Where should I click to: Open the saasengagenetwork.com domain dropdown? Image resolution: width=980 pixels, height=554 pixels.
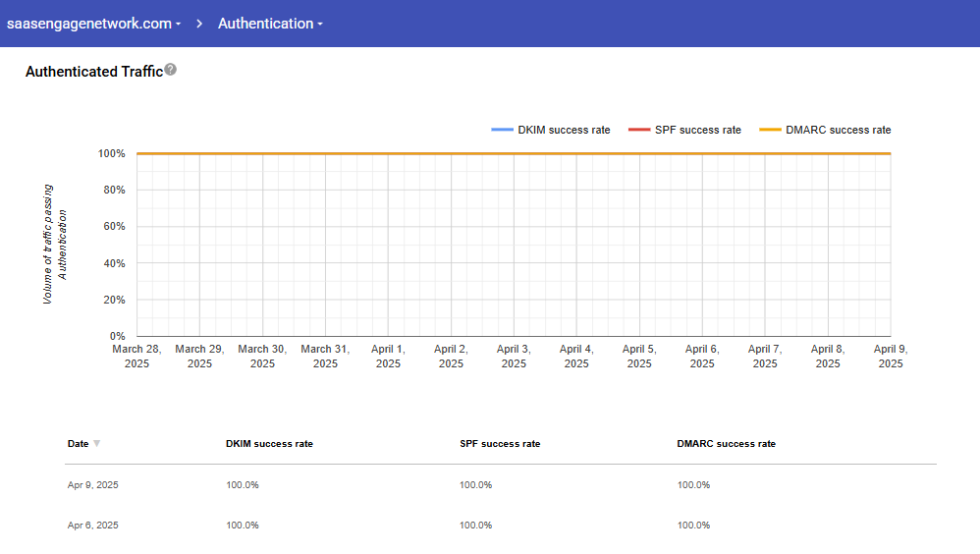coord(94,24)
